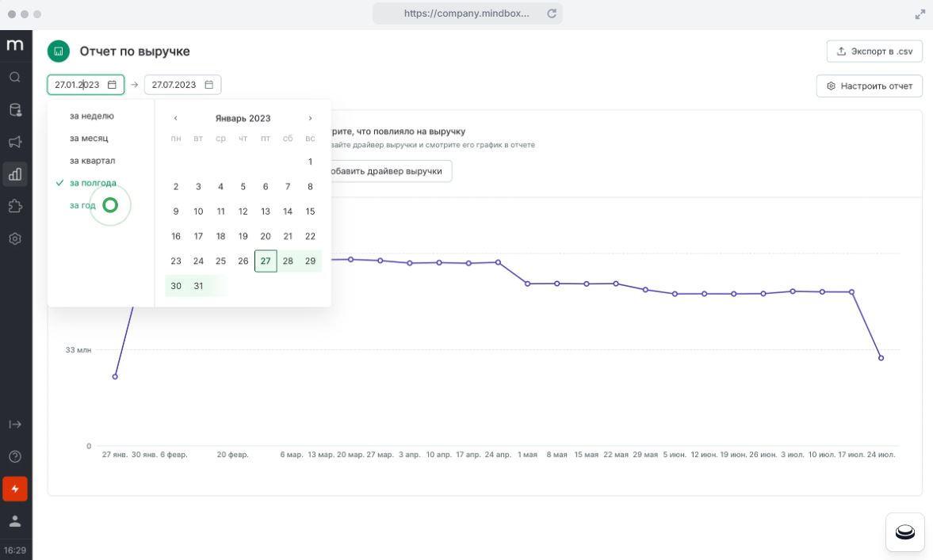
Task: Go to previous month in calendar
Action: coord(176,118)
